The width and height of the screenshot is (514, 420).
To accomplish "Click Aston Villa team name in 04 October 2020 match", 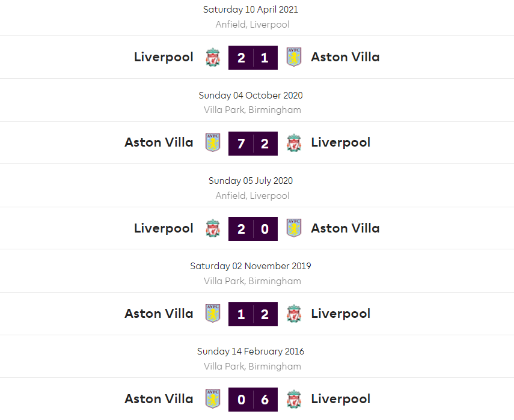I will (159, 142).
